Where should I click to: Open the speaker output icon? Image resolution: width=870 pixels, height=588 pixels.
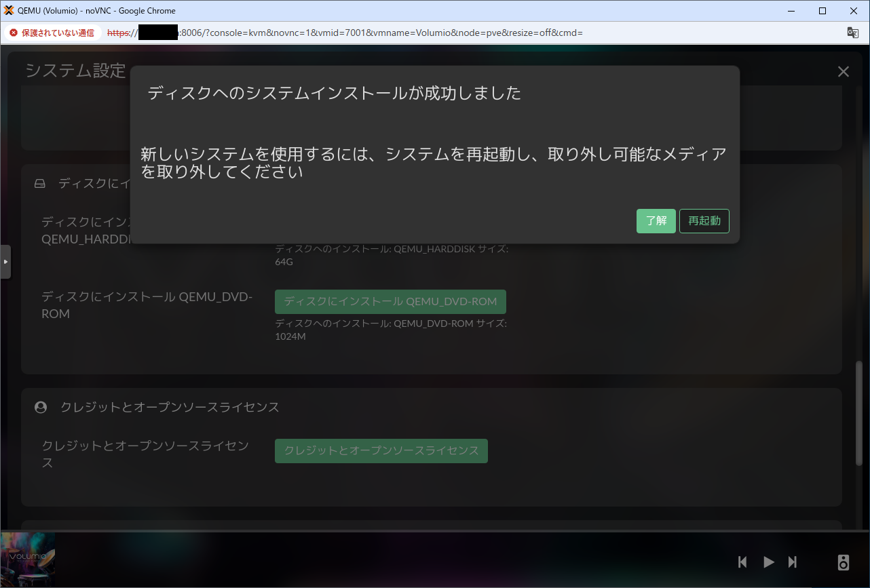click(x=843, y=562)
